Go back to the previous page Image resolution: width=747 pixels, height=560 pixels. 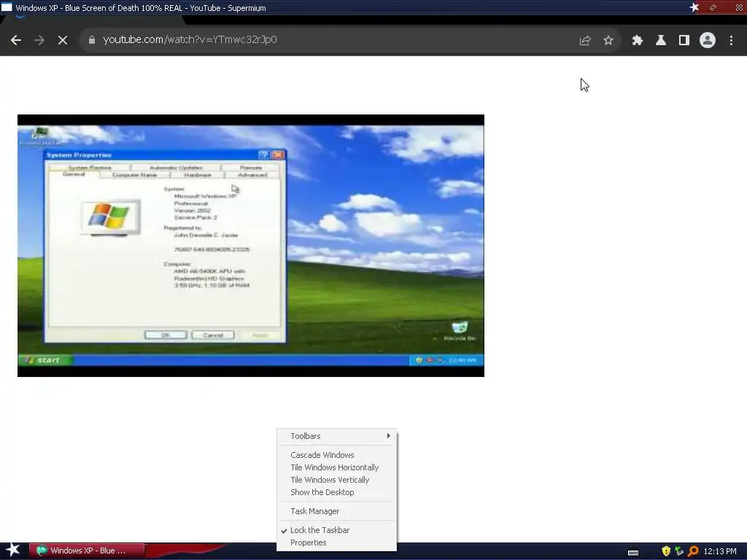pos(16,41)
